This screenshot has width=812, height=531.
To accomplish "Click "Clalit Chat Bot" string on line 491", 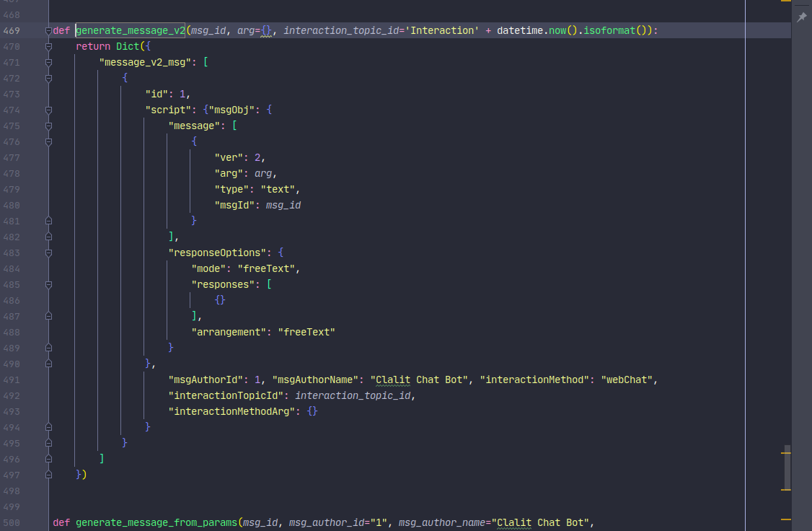I will click(x=419, y=379).
